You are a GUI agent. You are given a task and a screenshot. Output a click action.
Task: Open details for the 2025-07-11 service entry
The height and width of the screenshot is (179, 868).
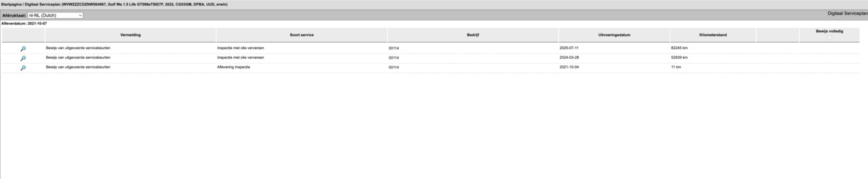23,49
